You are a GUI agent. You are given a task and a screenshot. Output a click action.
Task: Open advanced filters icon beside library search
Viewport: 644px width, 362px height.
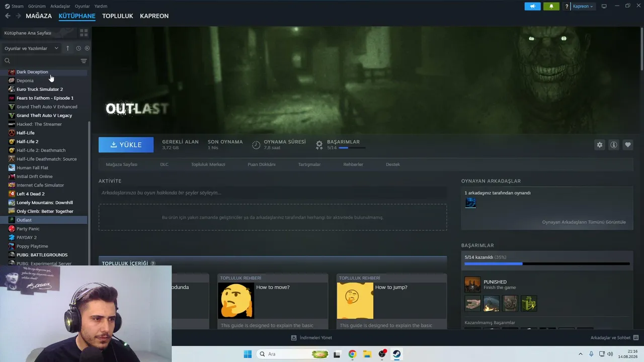coord(84,61)
